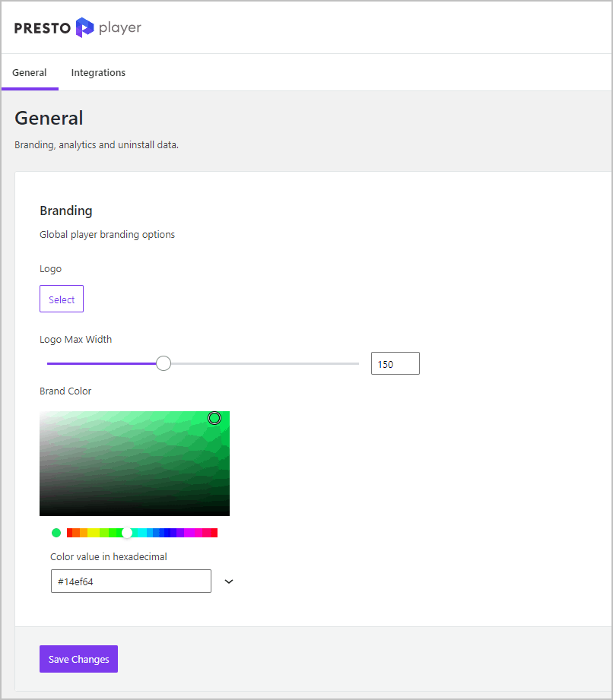Open the General tab

[30, 72]
